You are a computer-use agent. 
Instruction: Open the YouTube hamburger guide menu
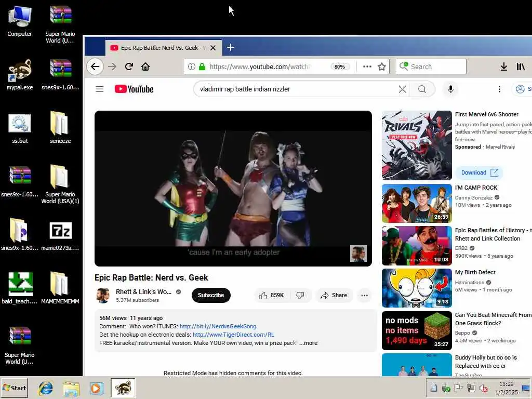[x=99, y=89]
